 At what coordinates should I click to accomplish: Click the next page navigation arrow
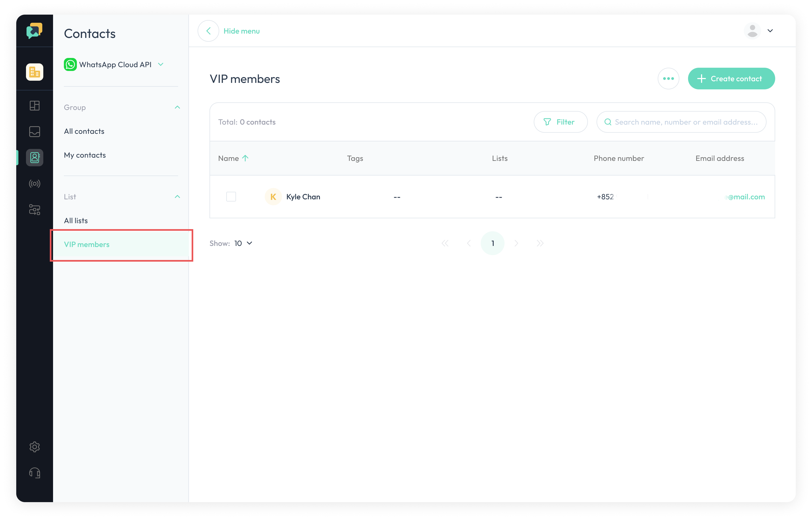click(x=517, y=243)
